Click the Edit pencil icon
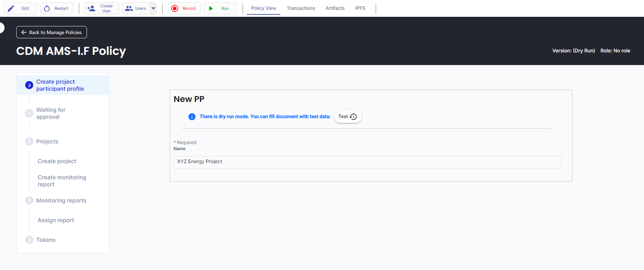The image size is (644, 270). 11,8
